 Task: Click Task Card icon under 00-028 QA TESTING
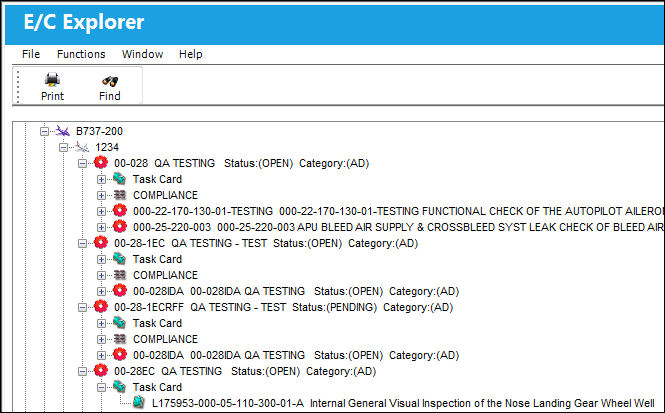tap(119, 179)
